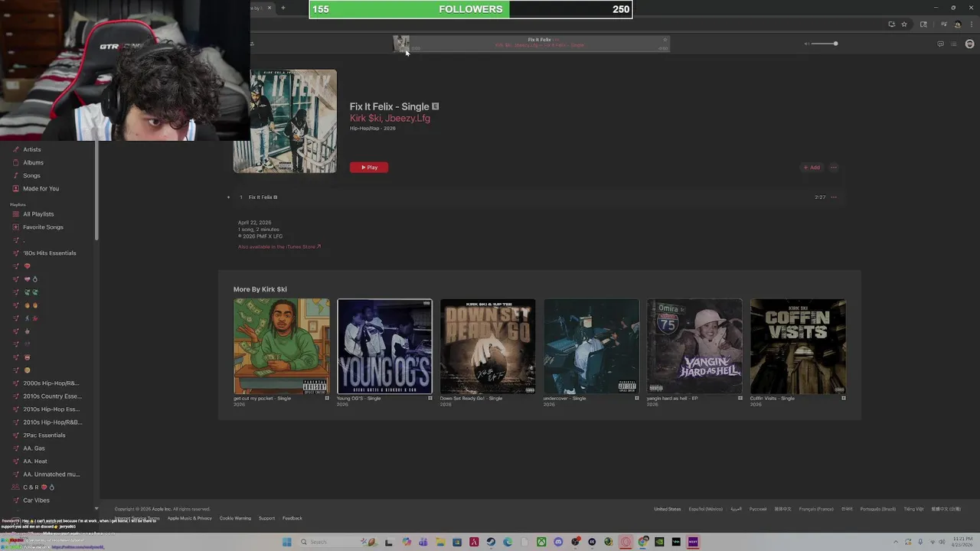980x551 pixels.
Task: Open the Xbox app from the taskbar
Action: (541, 542)
